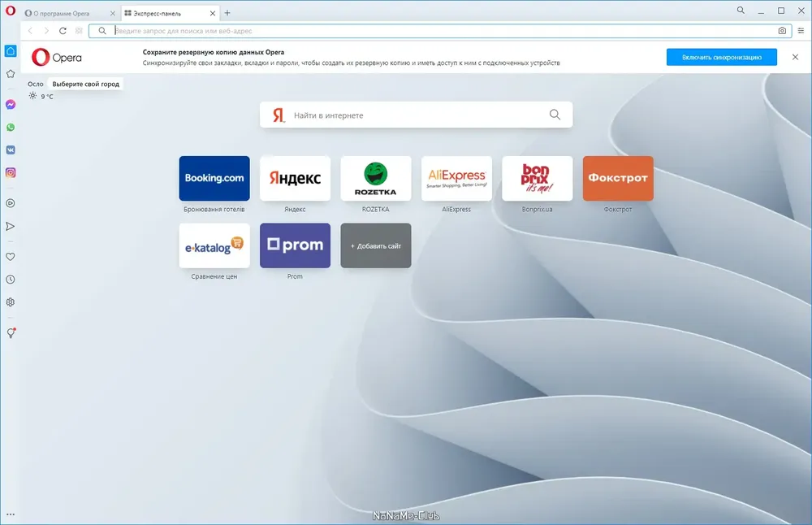Click Выберите свой город link
This screenshot has width=812, height=525.
click(x=85, y=84)
